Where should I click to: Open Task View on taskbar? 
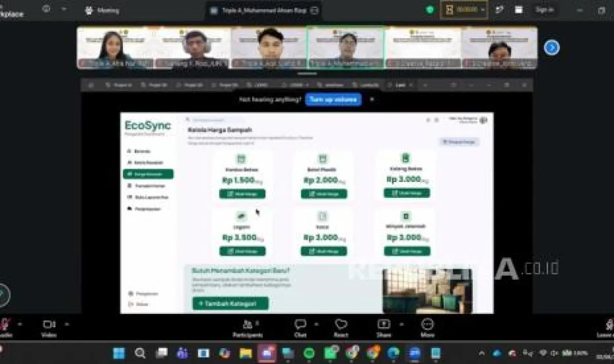click(162, 353)
